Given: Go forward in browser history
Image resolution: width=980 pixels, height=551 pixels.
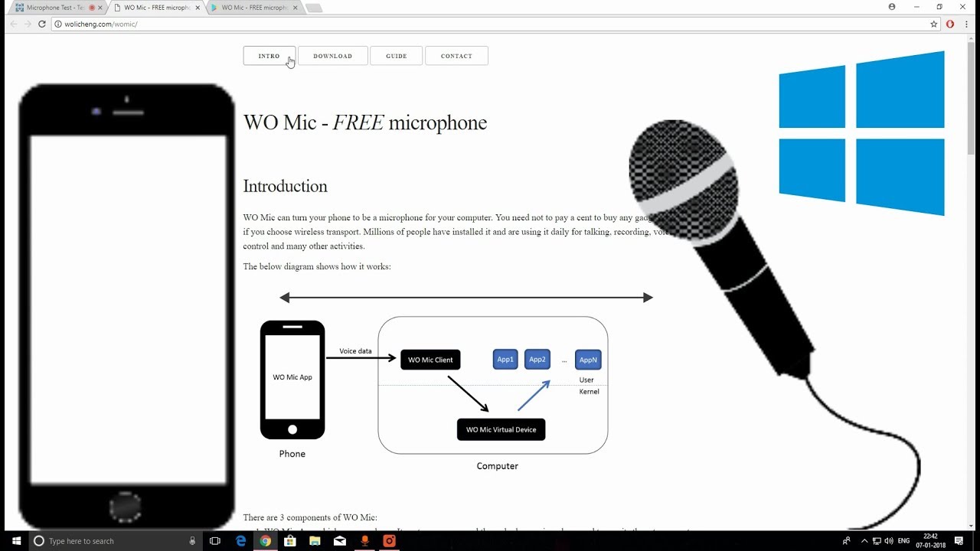Looking at the screenshot, I should click(28, 24).
